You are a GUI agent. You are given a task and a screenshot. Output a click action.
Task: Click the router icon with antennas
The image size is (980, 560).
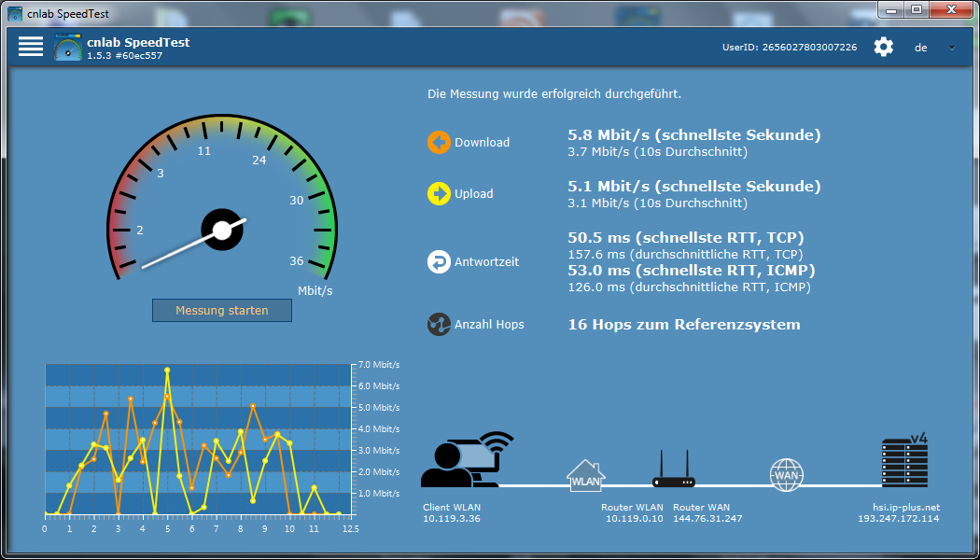pyautogui.click(x=674, y=469)
